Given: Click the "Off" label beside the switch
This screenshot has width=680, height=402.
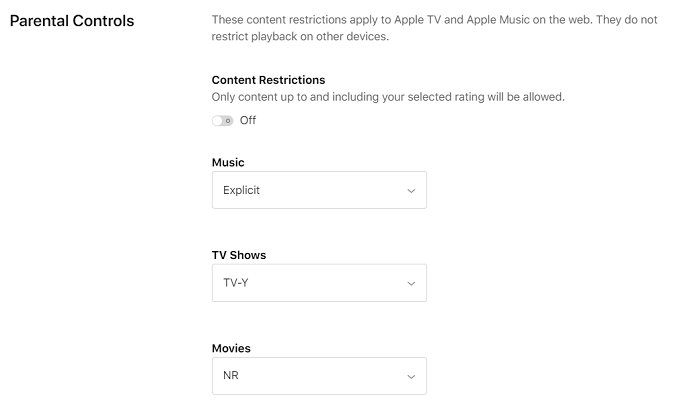Looking at the screenshot, I should tap(248, 121).
